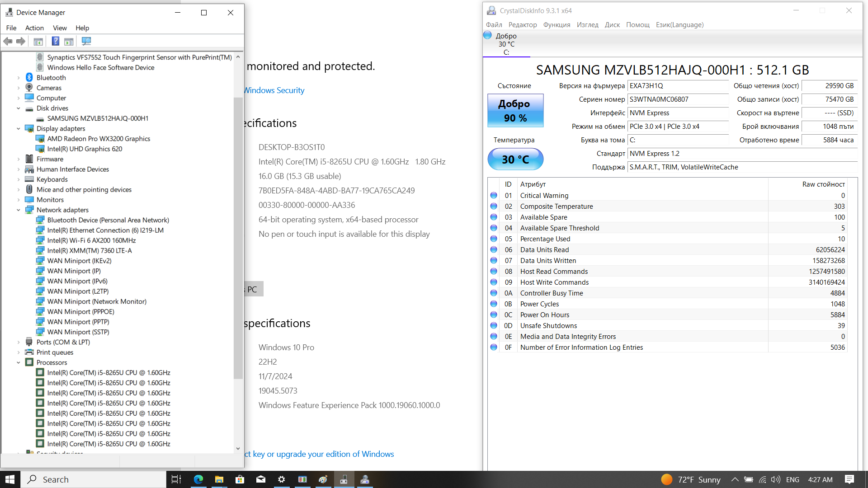Click the Task View taskbar icon
The width and height of the screenshot is (868, 488).
click(176, 479)
